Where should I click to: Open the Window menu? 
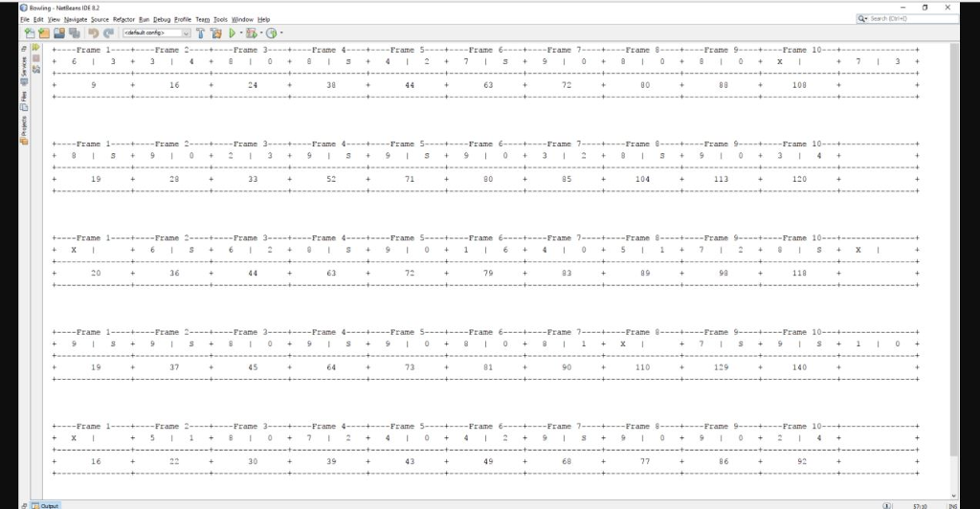[242, 19]
